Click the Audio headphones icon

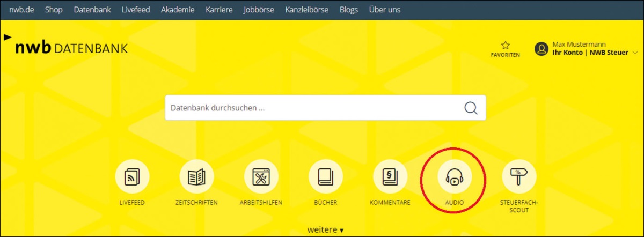pos(454,177)
